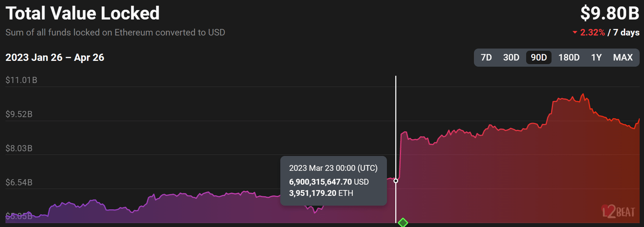Select the 7D time range
Screen dimensions: 644x227
point(486,57)
